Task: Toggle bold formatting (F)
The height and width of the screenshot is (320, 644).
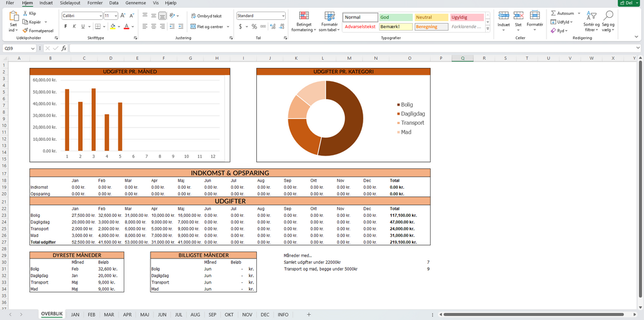Action: coord(66,26)
